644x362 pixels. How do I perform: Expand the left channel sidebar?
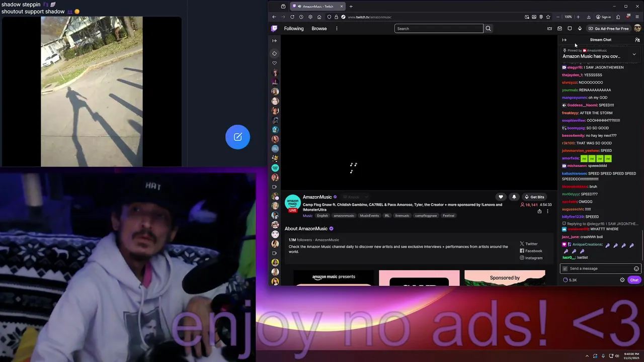(x=274, y=41)
